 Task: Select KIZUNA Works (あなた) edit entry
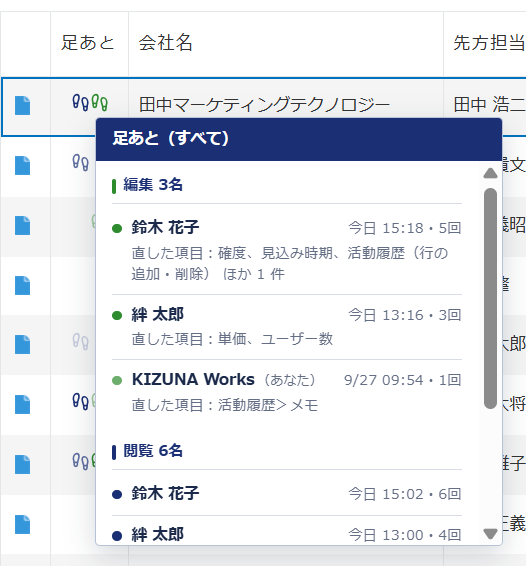tap(287, 392)
